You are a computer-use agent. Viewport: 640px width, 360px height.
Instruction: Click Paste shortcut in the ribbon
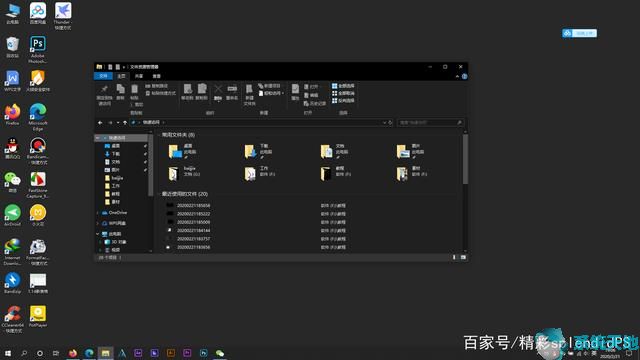(160, 93)
